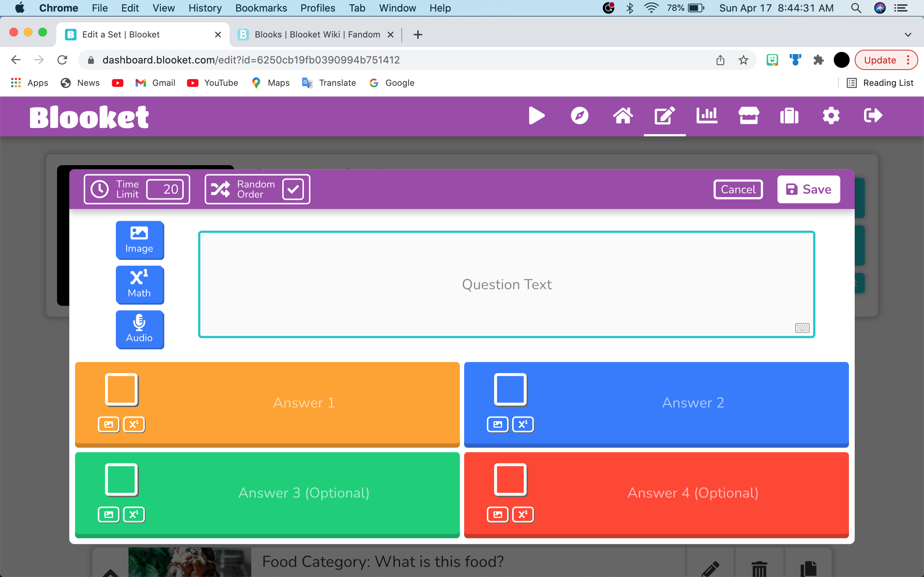Insert math into the question
924x577 pixels.
pyautogui.click(x=140, y=285)
